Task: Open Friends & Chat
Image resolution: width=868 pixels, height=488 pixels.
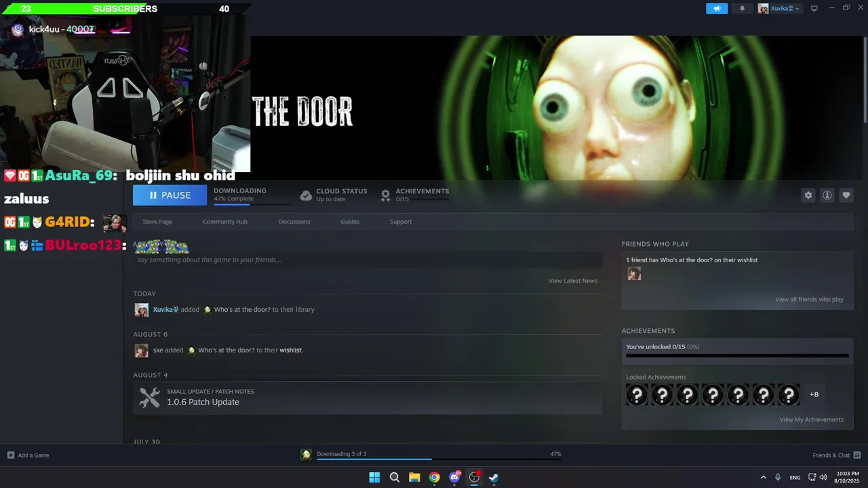Action: tap(836, 455)
